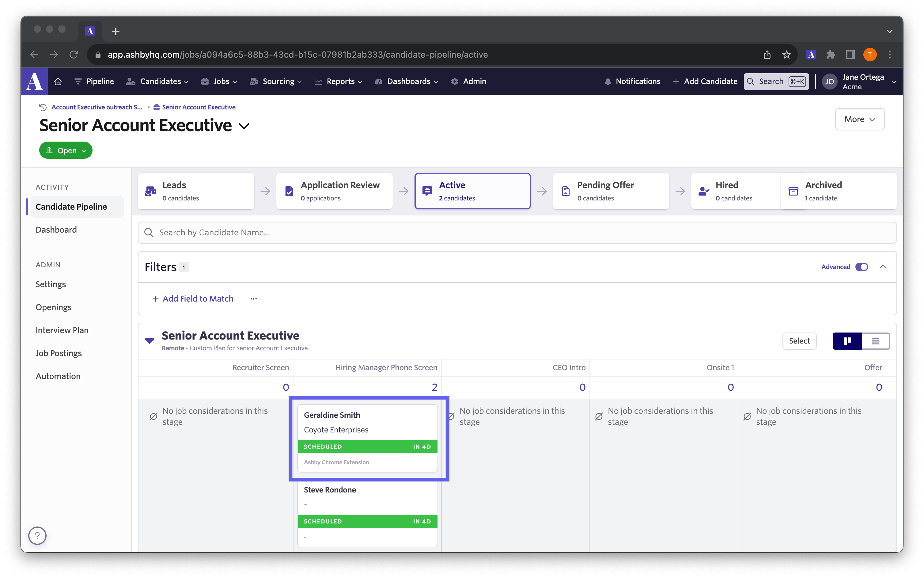The height and width of the screenshot is (578, 924).
Task: Open the help question mark button
Action: (x=37, y=536)
